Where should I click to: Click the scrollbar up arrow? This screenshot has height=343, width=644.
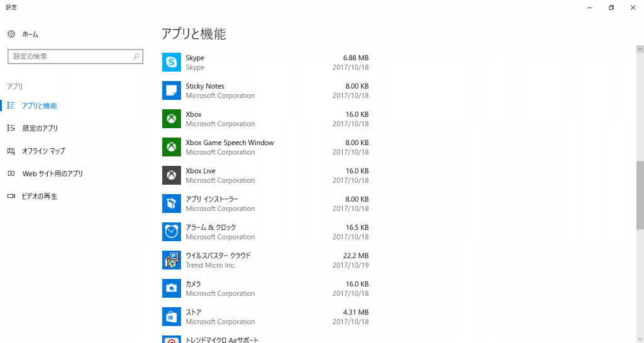pyautogui.click(x=640, y=49)
